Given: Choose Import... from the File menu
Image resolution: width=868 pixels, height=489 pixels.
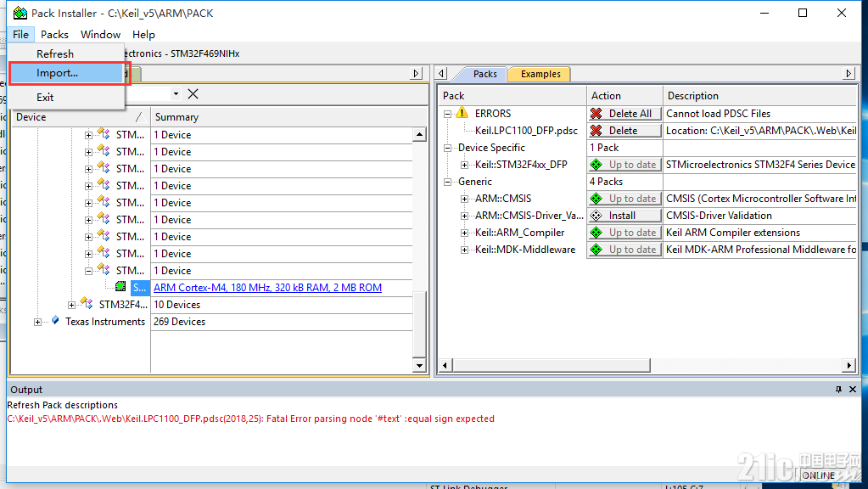Looking at the screenshot, I should [66, 73].
